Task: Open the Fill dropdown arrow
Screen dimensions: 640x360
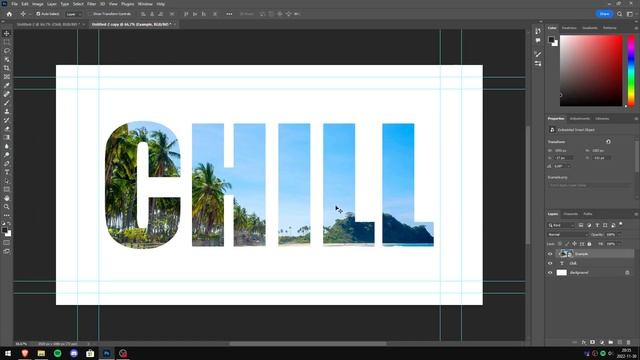Action: [x=619, y=244]
